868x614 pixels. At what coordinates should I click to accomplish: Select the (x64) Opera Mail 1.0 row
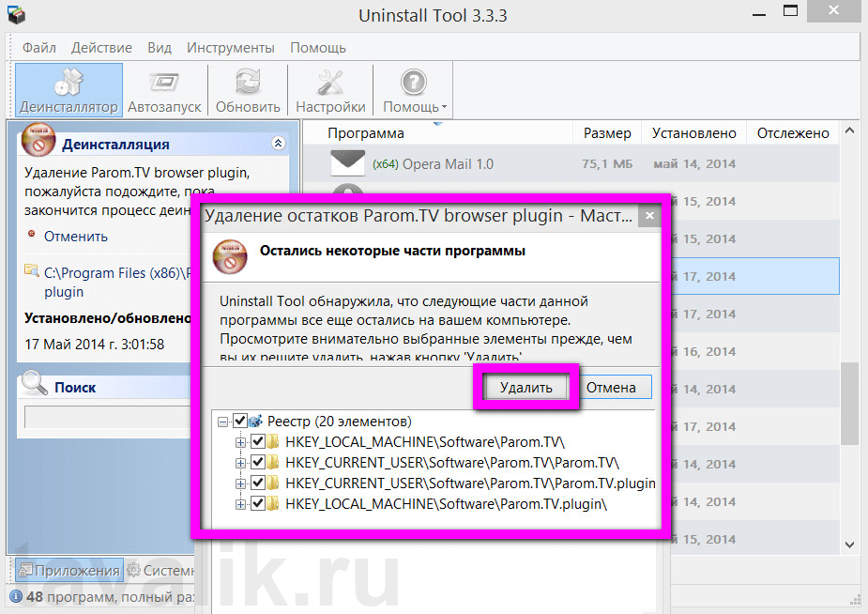point(571,164)
